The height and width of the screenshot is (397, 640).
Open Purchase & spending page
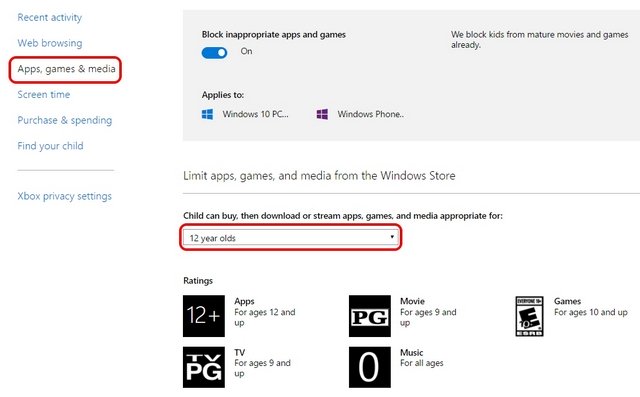pyautogui.click(x=64, y=120)
